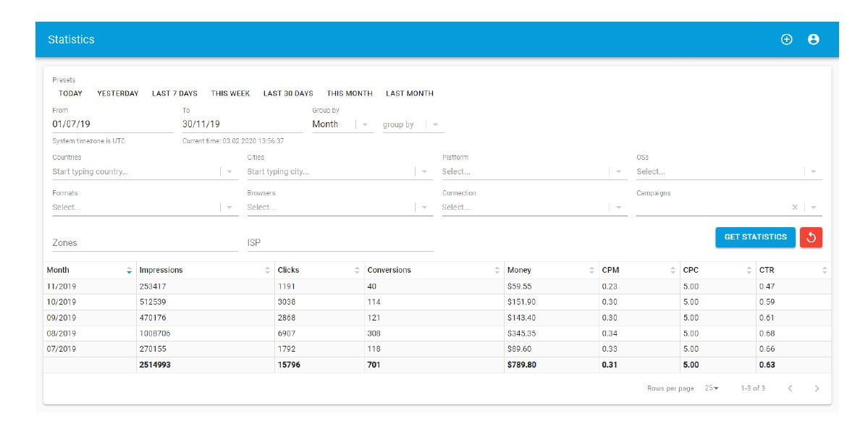The image size is (868, 429).
Task: Click the CTR value 0.68
Action: [767, 334]
